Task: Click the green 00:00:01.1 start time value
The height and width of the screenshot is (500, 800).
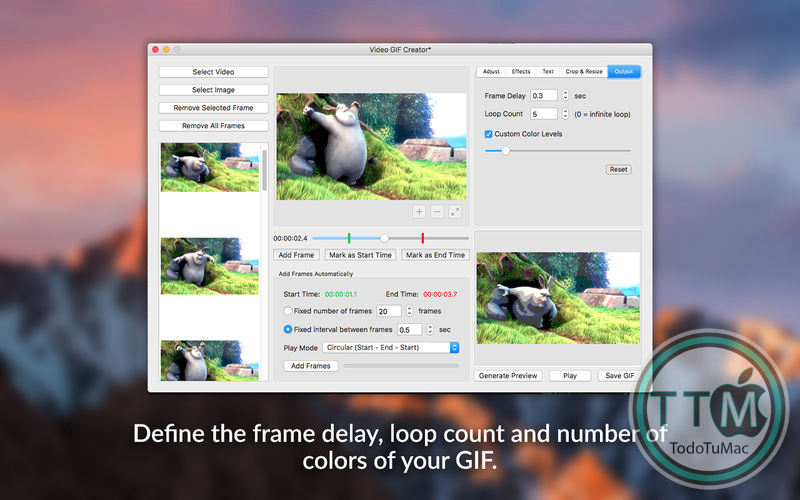Action: (341, 294)
